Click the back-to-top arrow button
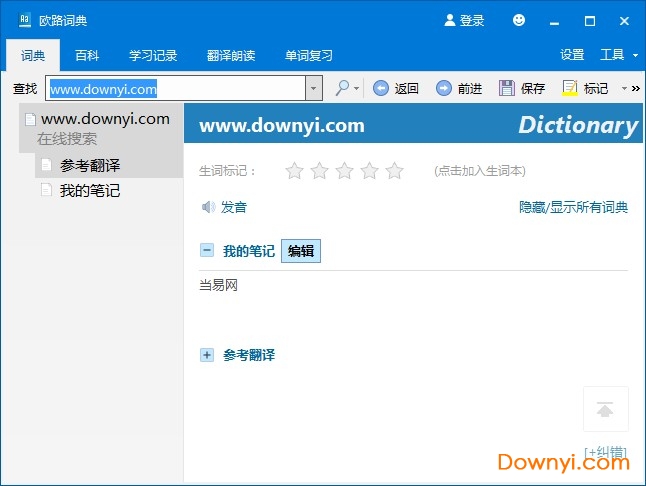The width and height of the screenshot is (646, 486). [606, 409]
